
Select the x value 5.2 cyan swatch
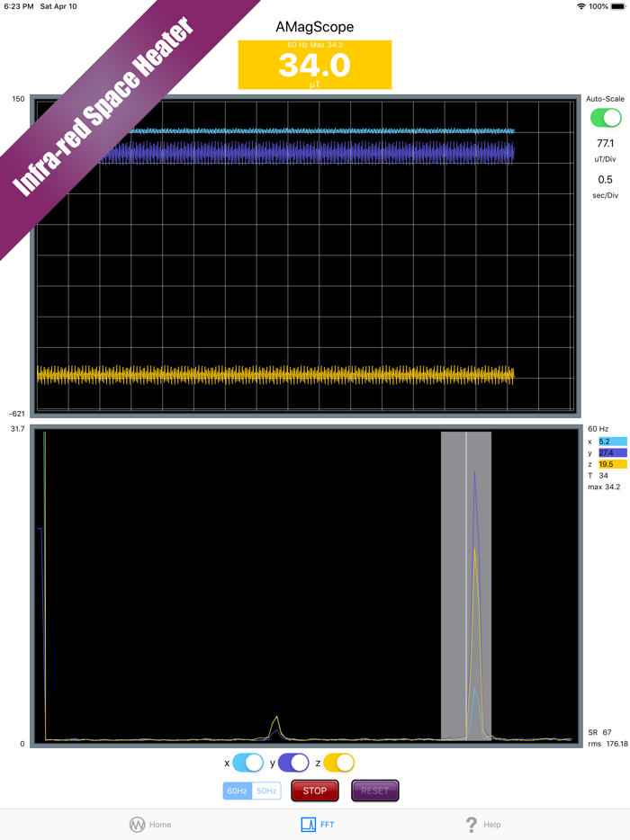coord(613,442)
